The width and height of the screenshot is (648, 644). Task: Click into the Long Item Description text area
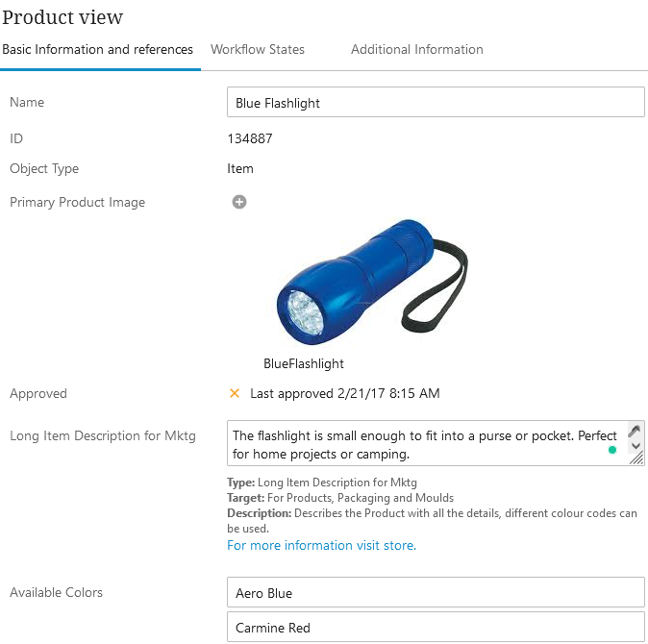423,444
